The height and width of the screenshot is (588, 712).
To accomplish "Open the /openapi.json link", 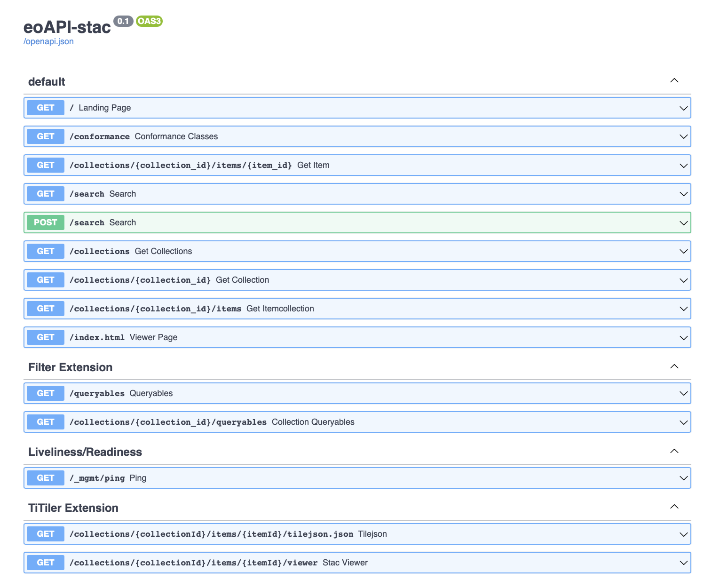I will [x=48, y=41].
